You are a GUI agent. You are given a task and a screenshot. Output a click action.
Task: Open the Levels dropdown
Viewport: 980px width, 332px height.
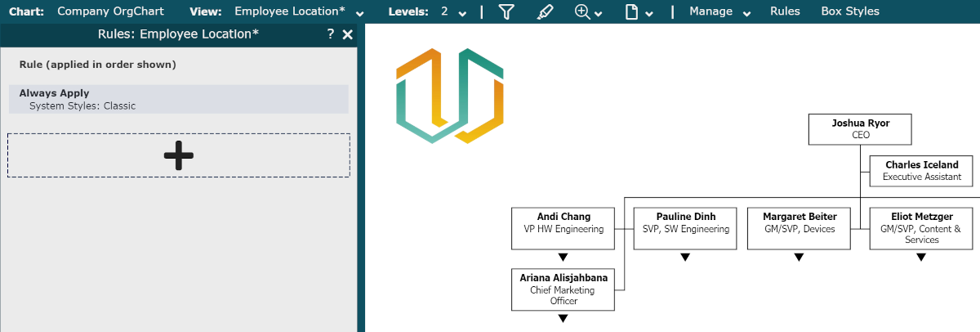click(453, 11)
